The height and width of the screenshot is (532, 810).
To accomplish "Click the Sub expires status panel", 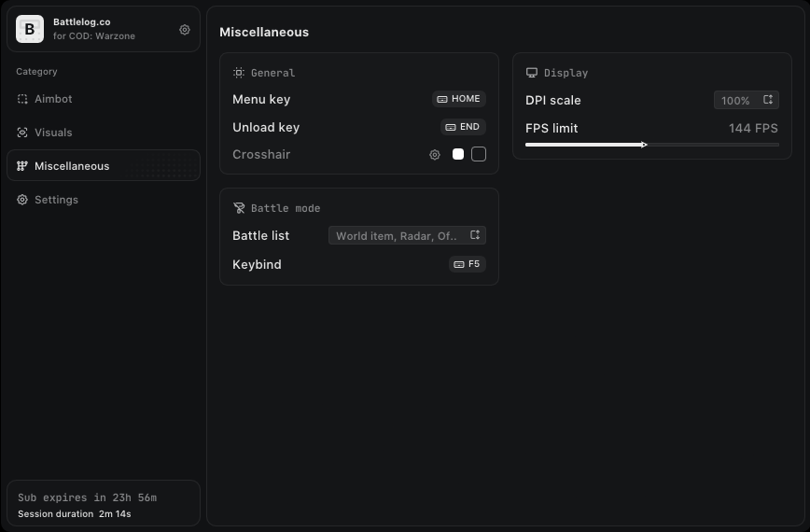I will coord(104,503).
